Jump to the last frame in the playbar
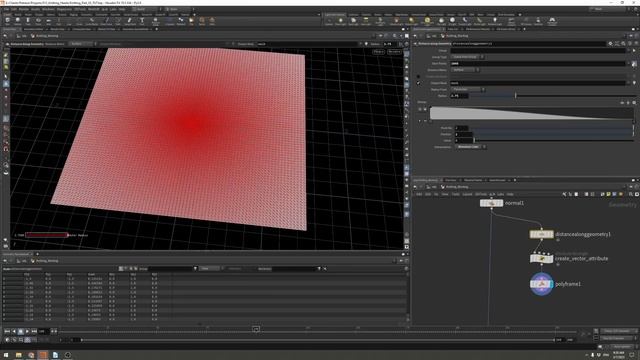The width and height of the screenshot is (640, 360). pyautogui.click(x=34, y=331)
